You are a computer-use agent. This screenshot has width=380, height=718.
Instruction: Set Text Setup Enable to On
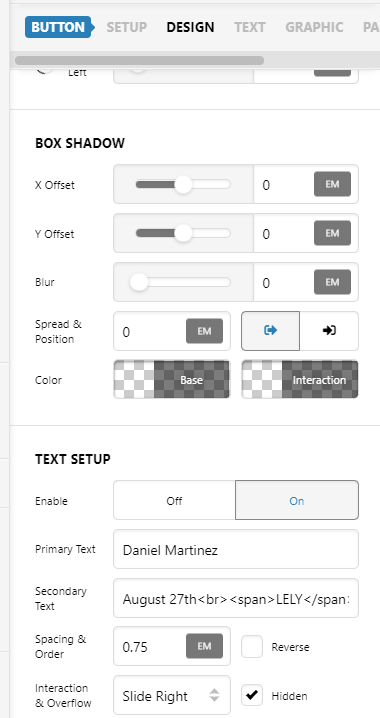point(297,500)
